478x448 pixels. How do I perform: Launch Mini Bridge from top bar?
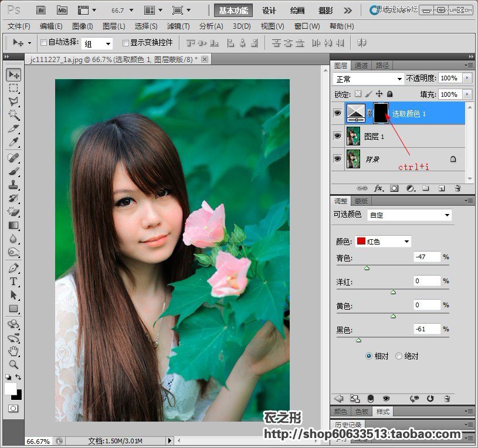coord(62,11)
